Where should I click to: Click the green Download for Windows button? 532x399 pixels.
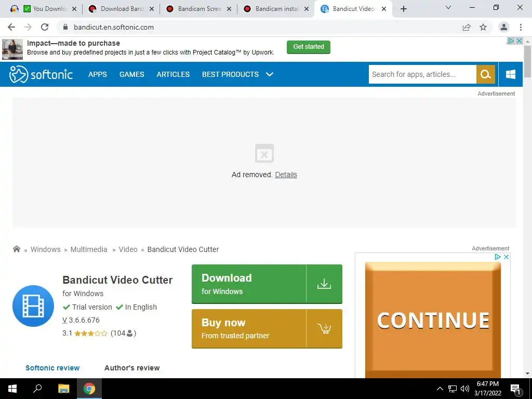click(x=267, y=284)
